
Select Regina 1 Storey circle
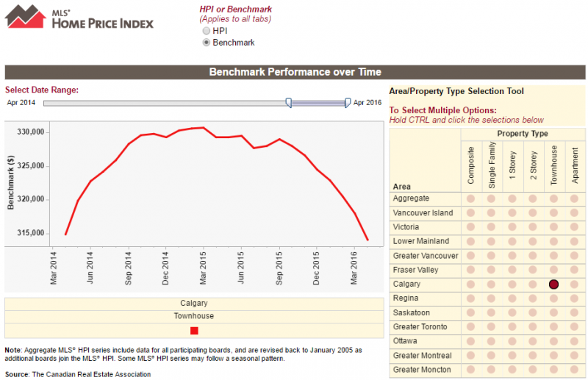pyautogui.click(x=512, y=298)
